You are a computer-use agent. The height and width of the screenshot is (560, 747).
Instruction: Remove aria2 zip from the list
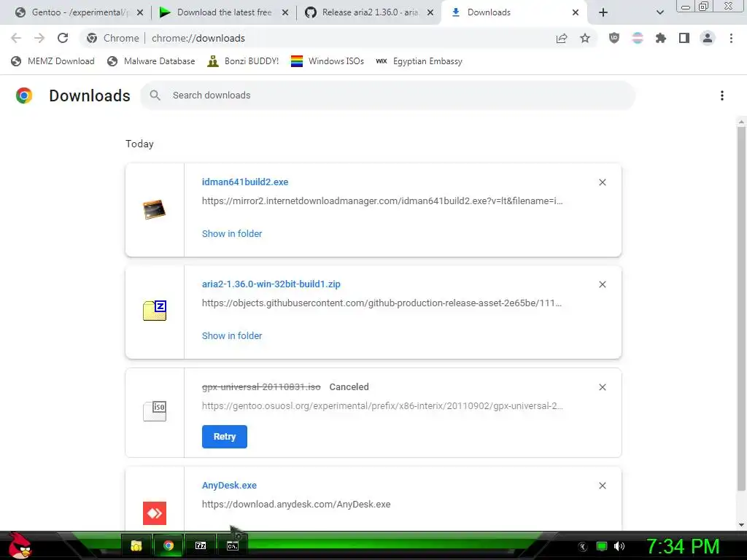pyautogui.click(x=602, y=284)
